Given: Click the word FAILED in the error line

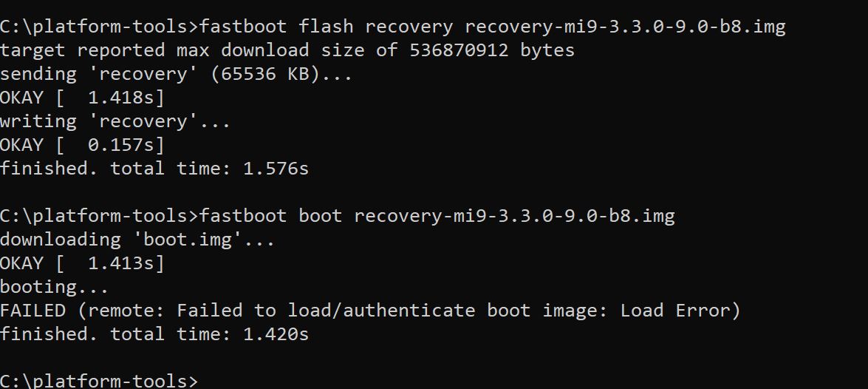Looking at the screenshot, I should (x=33, y=311).
